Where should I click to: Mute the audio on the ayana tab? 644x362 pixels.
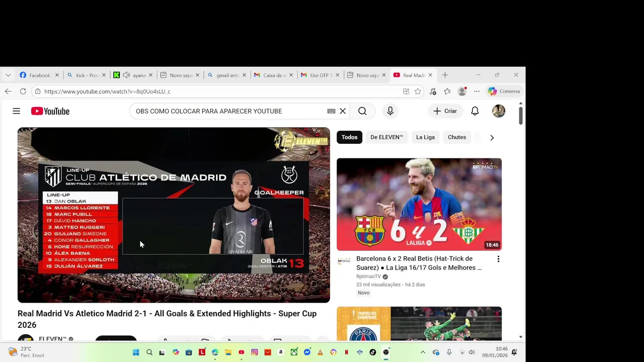126,75
